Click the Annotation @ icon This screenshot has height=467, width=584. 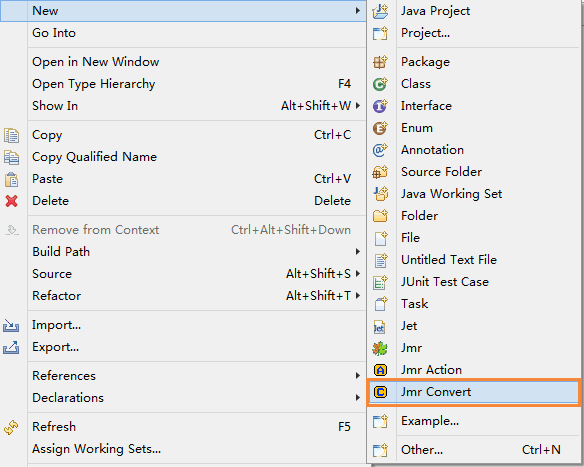tap(380, 150)
